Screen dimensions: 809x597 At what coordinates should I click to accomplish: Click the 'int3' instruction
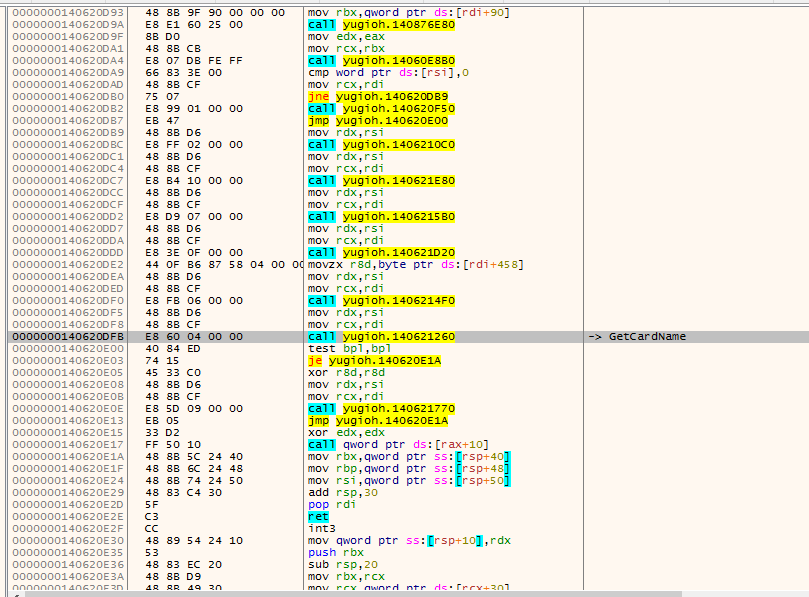click(322, 528)
